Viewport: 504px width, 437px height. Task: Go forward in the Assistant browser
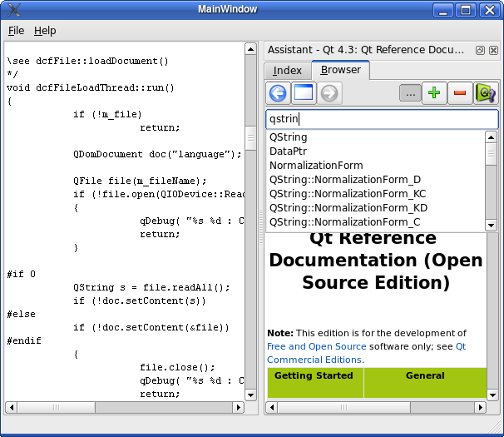pos(329,93)
